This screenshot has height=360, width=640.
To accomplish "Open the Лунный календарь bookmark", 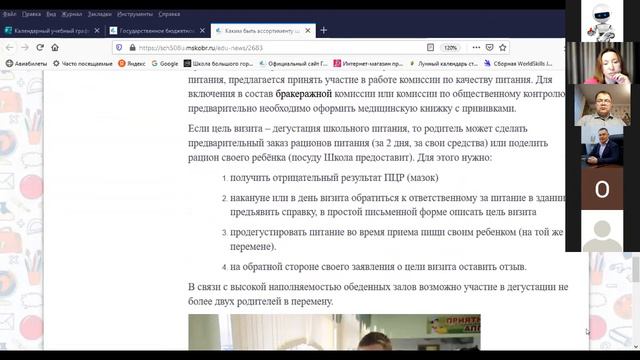I will [x=444, y=64].
